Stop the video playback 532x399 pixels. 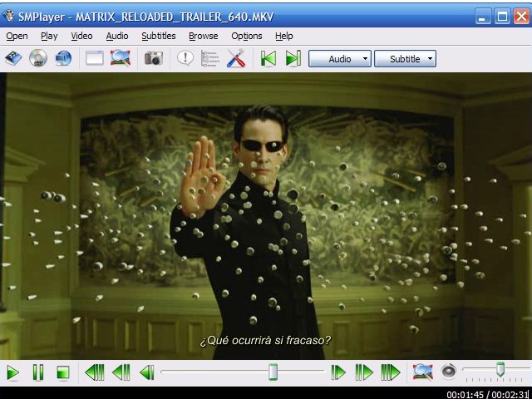coord(63,372)
